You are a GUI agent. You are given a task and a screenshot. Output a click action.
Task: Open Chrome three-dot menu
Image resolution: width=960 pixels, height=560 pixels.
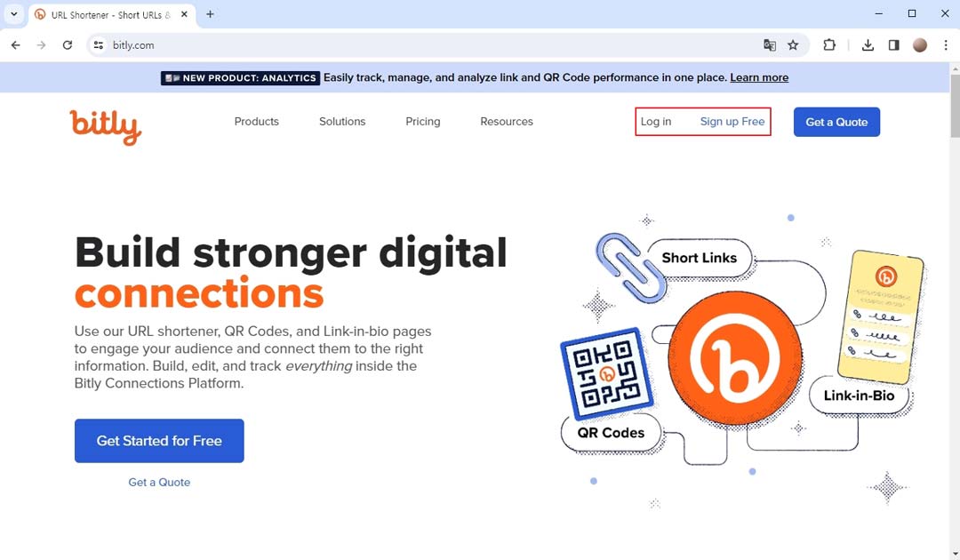pyautogui.click(x=945, y=45)
